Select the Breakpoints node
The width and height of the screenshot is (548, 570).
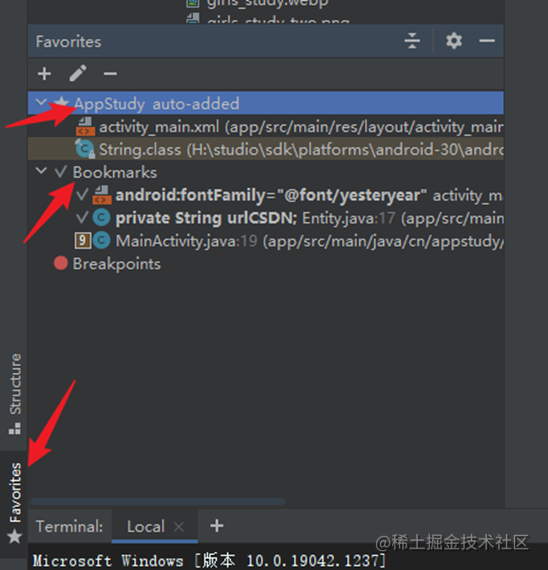116,264
